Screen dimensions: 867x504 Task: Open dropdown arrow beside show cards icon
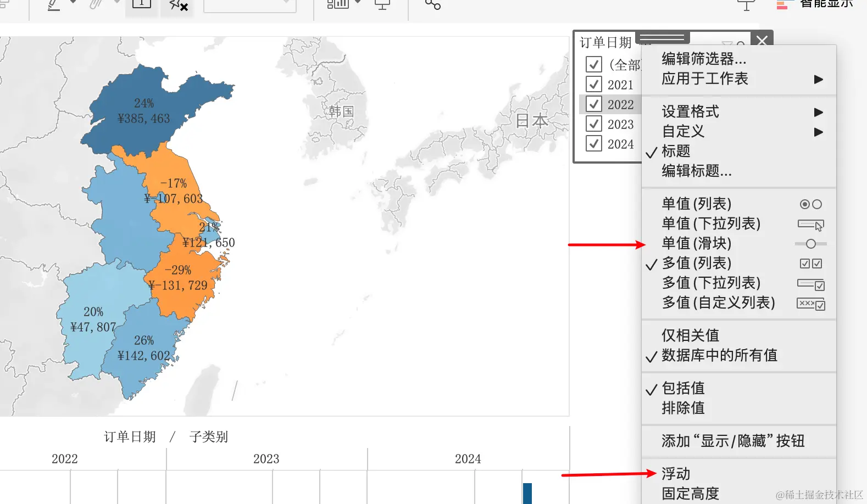click(x=358, y=2)
